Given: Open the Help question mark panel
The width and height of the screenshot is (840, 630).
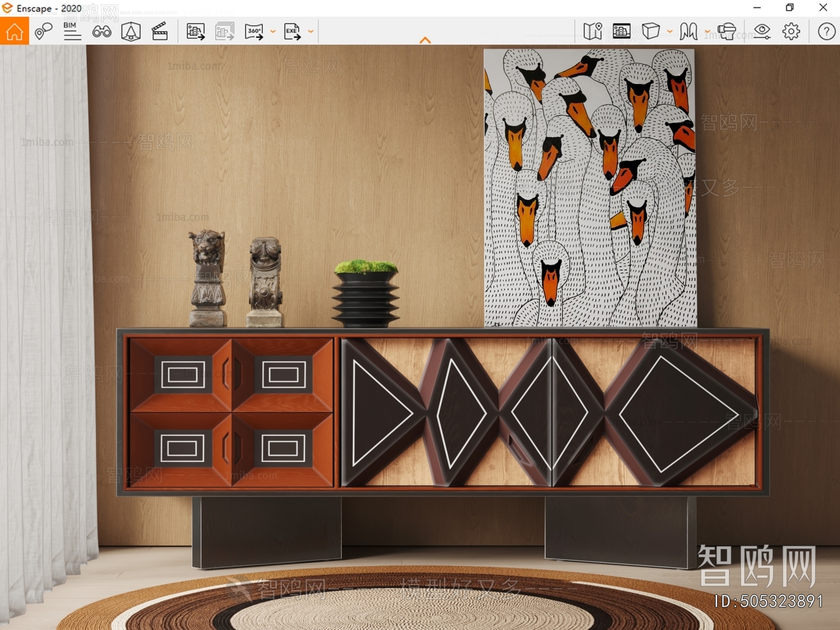Looking at the screenshot, I should point(826,31).
